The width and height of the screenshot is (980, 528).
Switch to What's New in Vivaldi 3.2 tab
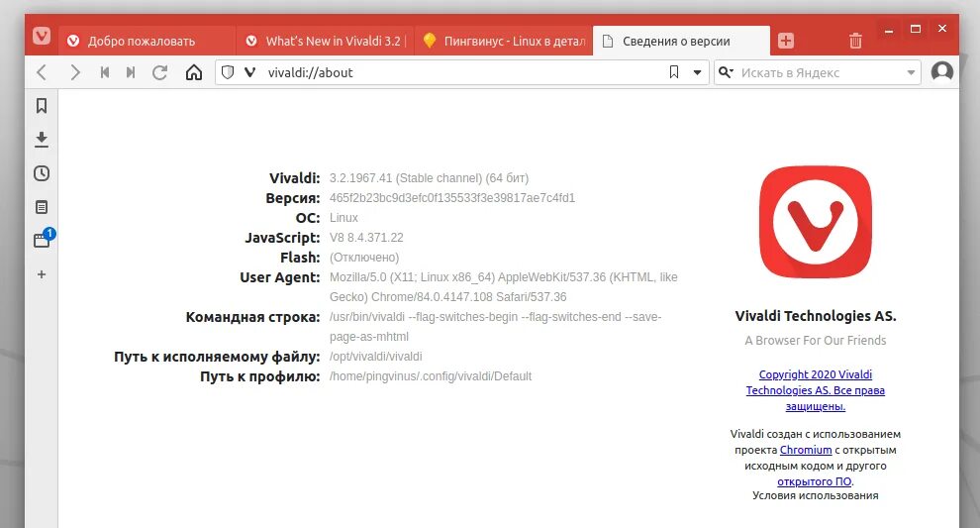[326, 41]
